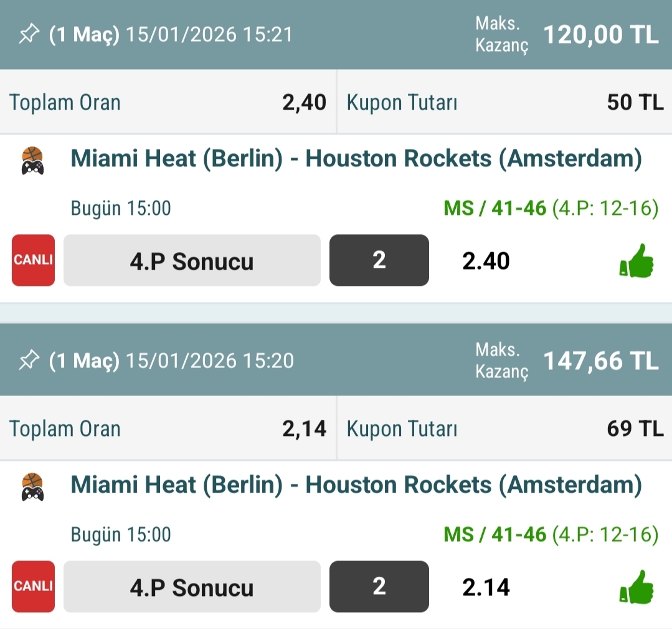672x629 pixels.
Task: Click the e-basketball icon in the 69 TL coupon
Action: [x=32, y=487]
